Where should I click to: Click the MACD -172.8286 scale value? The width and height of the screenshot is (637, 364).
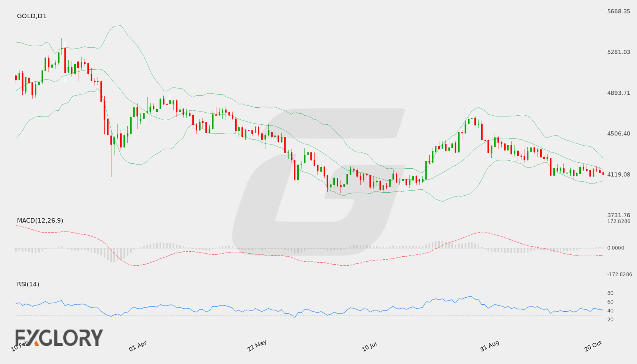click(x=620, y=274)
